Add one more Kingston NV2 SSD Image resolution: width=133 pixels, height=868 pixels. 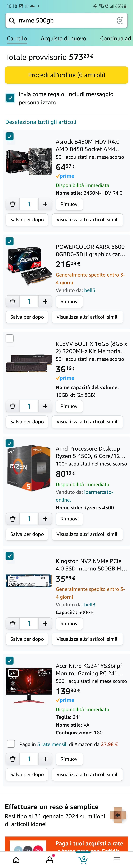[x=45, y=624]
